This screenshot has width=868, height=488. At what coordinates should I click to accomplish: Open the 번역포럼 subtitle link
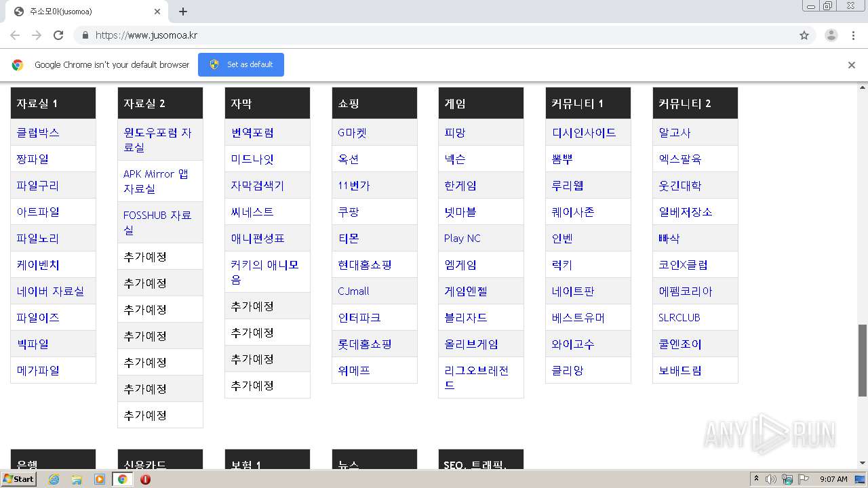[x=252, y=133]
